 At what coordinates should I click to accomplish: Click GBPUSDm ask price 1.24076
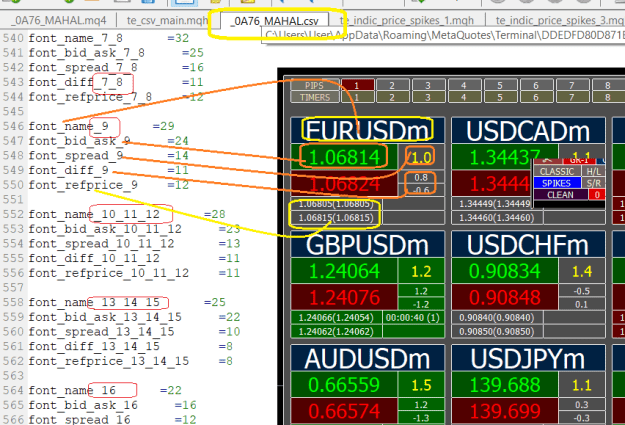click(x=344, y=298)
